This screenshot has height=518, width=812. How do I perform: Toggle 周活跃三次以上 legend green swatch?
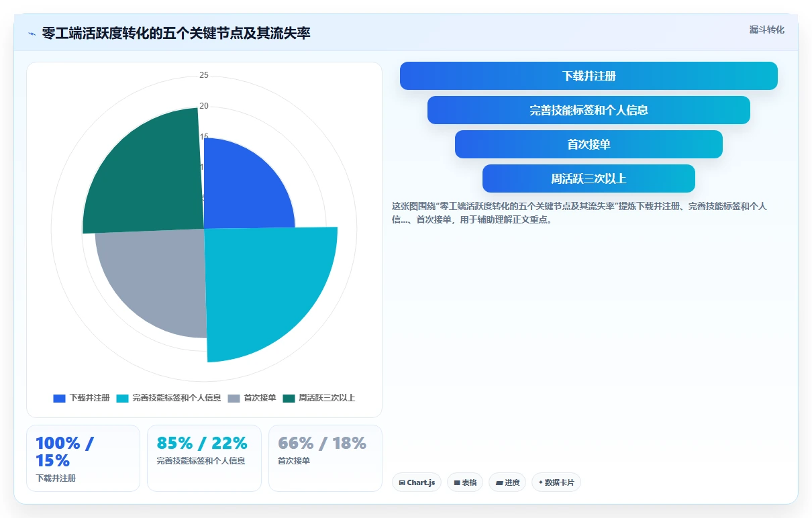click(x=289, y=398)
